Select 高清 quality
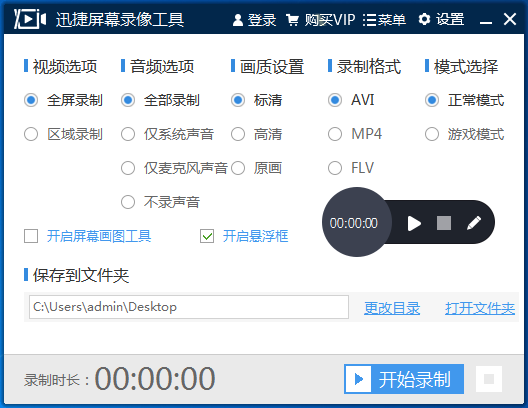 257,134
